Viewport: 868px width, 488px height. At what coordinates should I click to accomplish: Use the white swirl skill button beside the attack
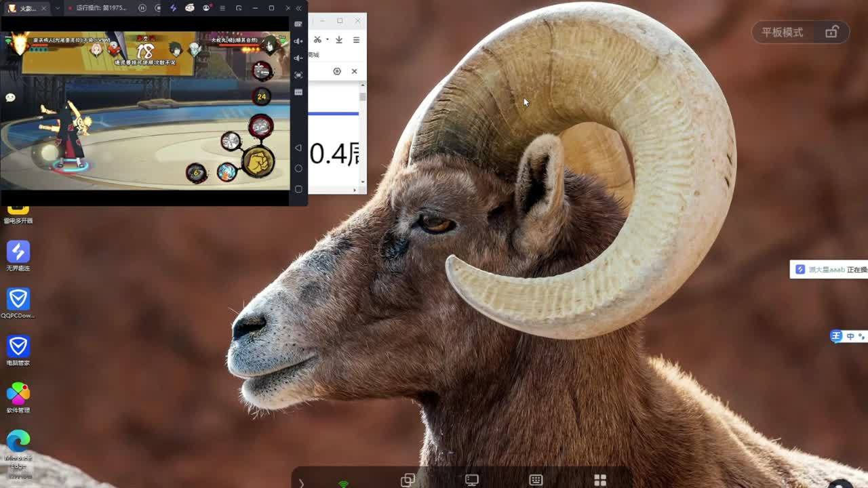click(231, 141)
